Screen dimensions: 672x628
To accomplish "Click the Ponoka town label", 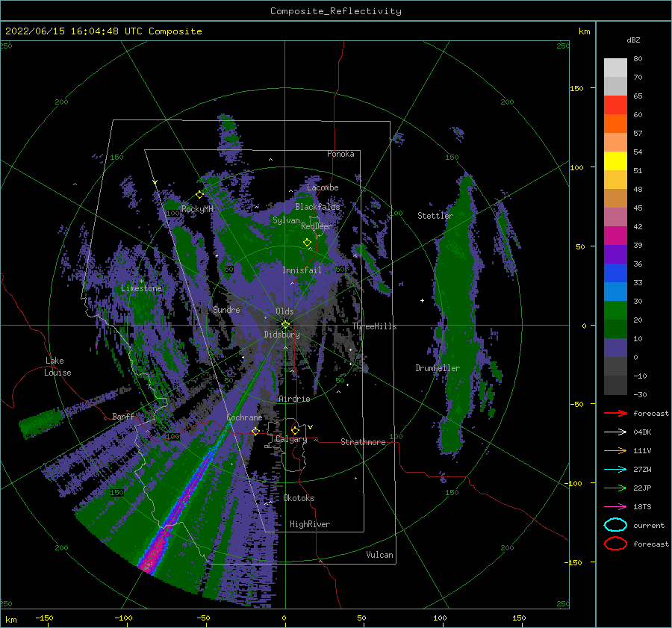I will point(340,154).
